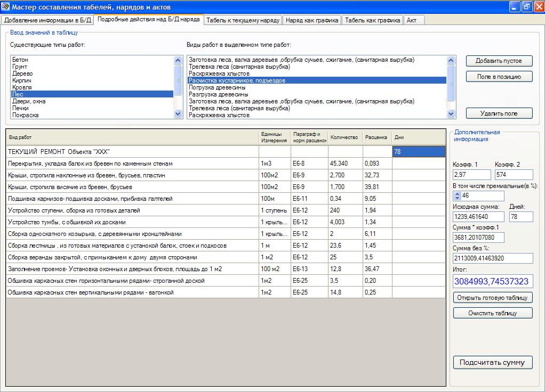The image size is (545, 392).
Task: Open the 'Табель к текущему наряду' tab
Action: click(x=243, y=20)
